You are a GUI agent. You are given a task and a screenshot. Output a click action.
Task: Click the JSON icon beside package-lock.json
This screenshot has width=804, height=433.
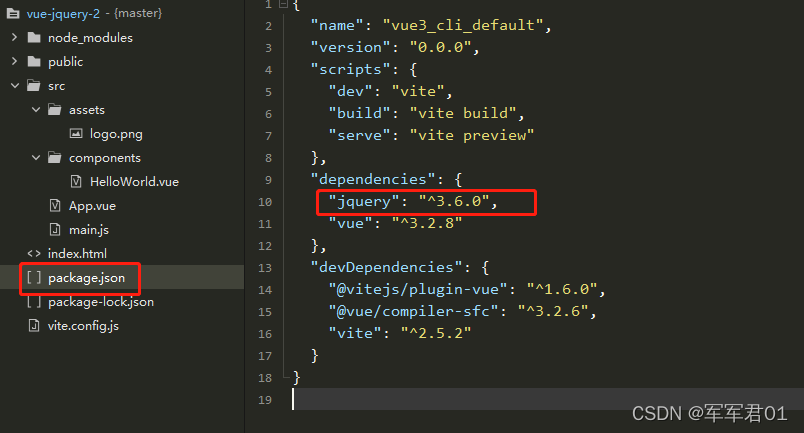point(34,302)
